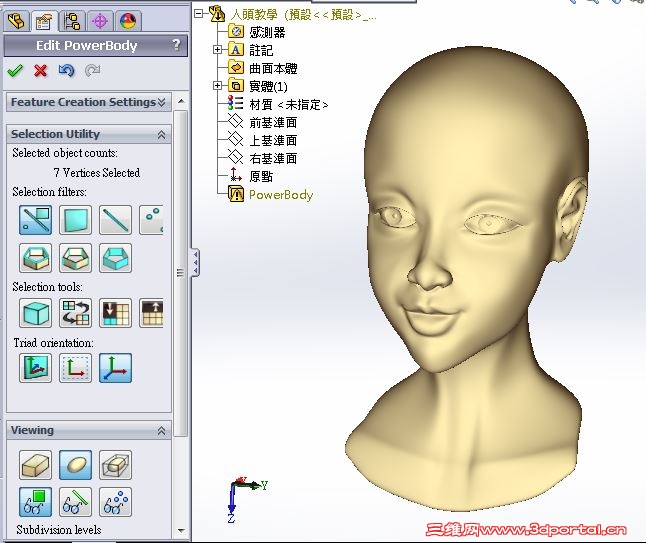
Task: Collapse the 人頭教學 root tree node
Action: pyautogui.click(x=199, y=14)
